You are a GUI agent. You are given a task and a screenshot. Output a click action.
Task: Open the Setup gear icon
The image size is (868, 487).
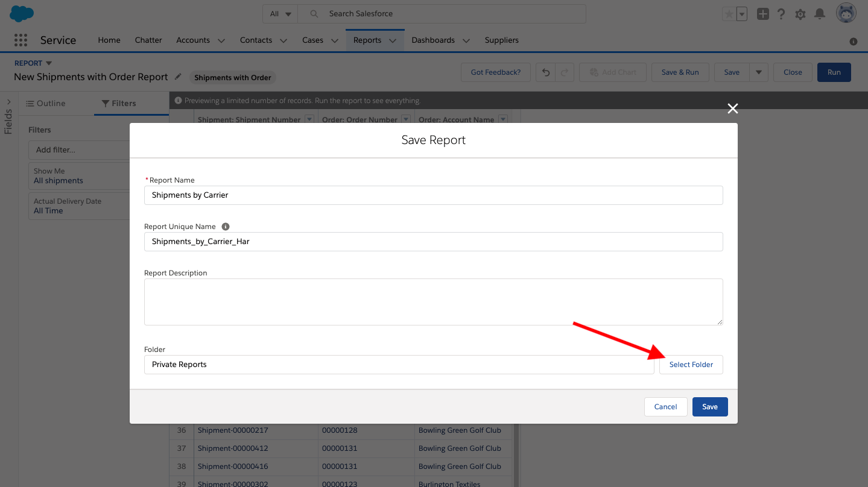pyautogui.click(x=800, y=14)
